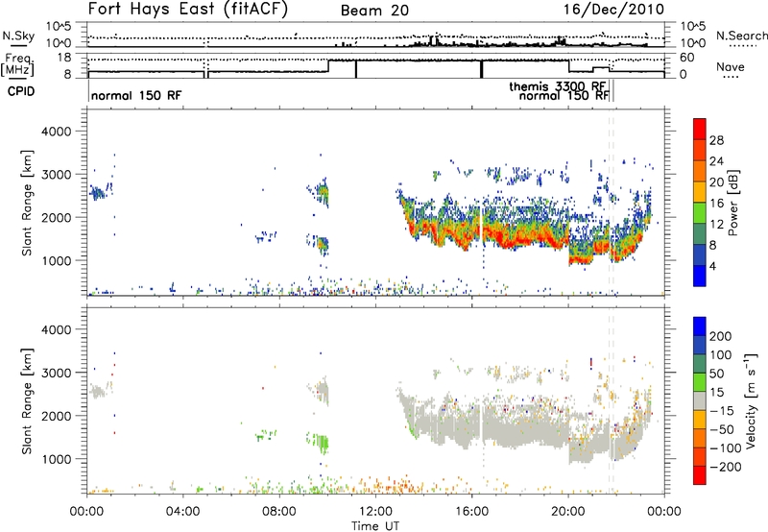Screen dimensions: 768x532
Task: Click the '12:00' time tick label
Action: pyautogui.click(x=375, y=512)
